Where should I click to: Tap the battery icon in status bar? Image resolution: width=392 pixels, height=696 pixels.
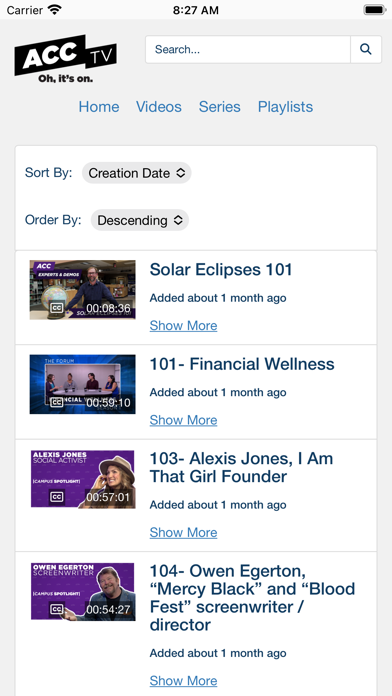(x=375, y=10)
